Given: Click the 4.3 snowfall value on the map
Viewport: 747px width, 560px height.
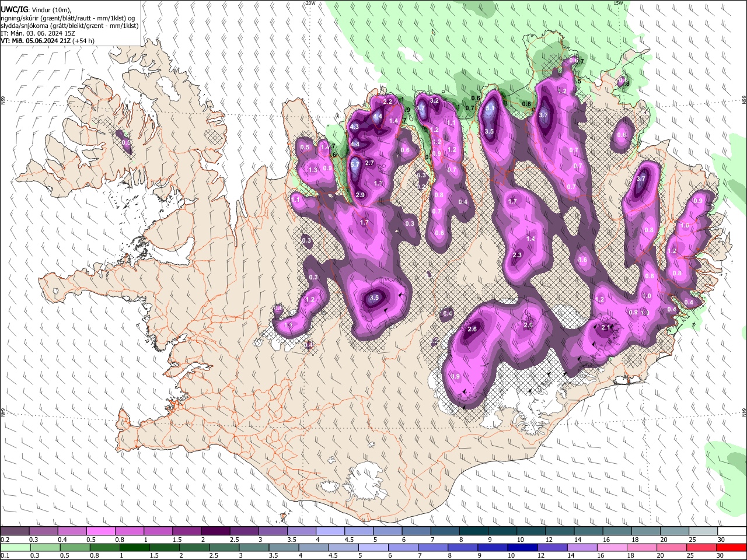Looking at the screenshot, I should click(x=354, y=127).
